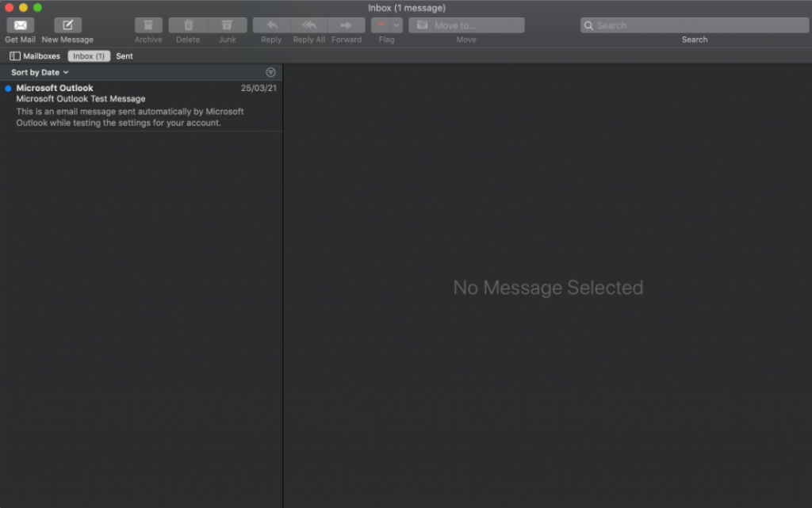Open the Flag color dropdown arrow
812x508 pixels.
[x=396, y=25]
